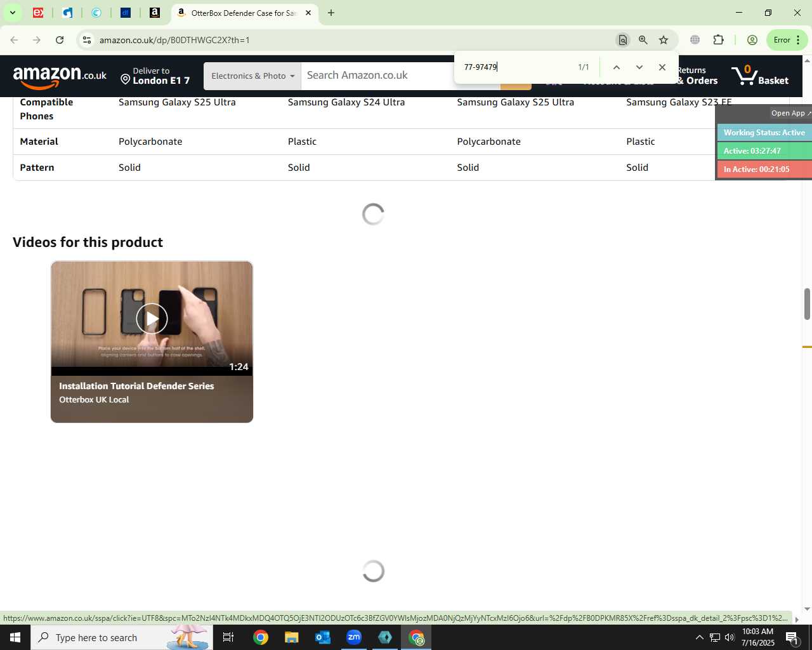Click the Active: 03:27:47 timer
Image resolution: width=812 pixels, height=650 pixels.
pos(764,151)
